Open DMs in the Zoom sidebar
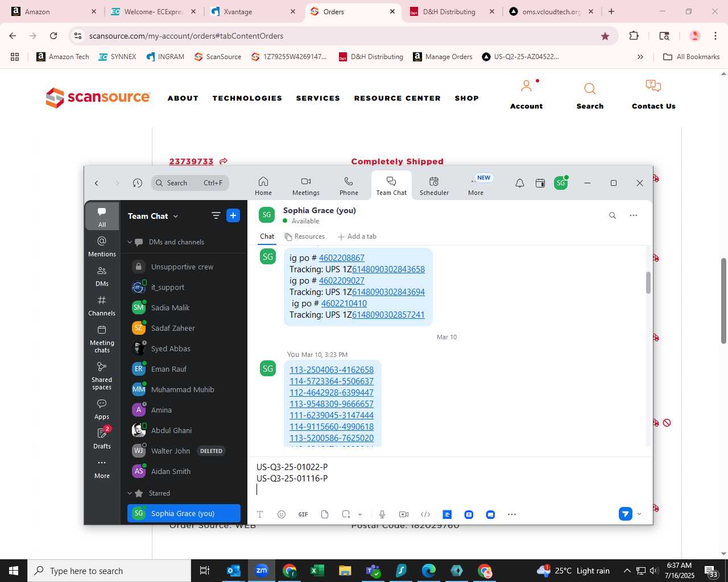Image resolution: width=728 pixels, height=582 pixels. click(102, 276)
